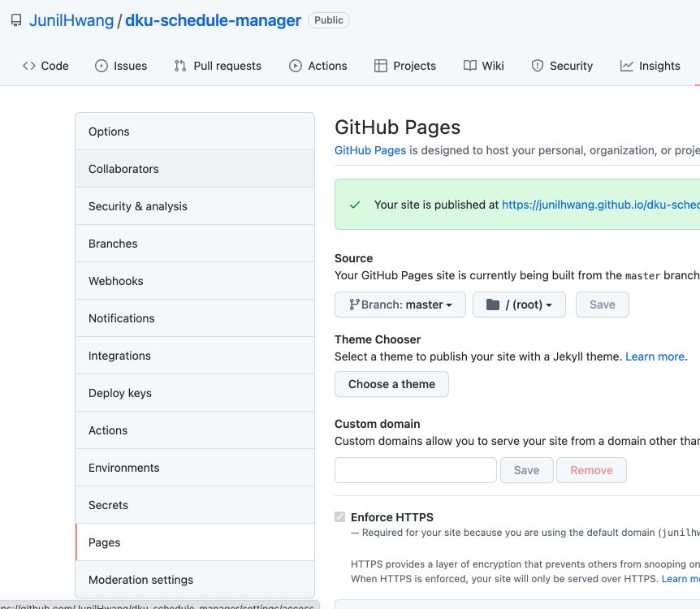Select Notifications in sidebar

pyautogui.click(x=195, y=318)
